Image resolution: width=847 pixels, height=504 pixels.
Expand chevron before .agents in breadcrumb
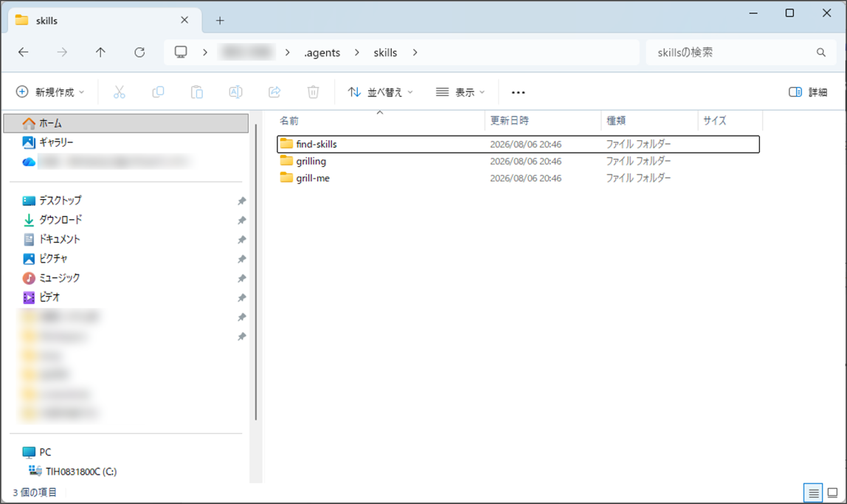[x=288, y=52]
